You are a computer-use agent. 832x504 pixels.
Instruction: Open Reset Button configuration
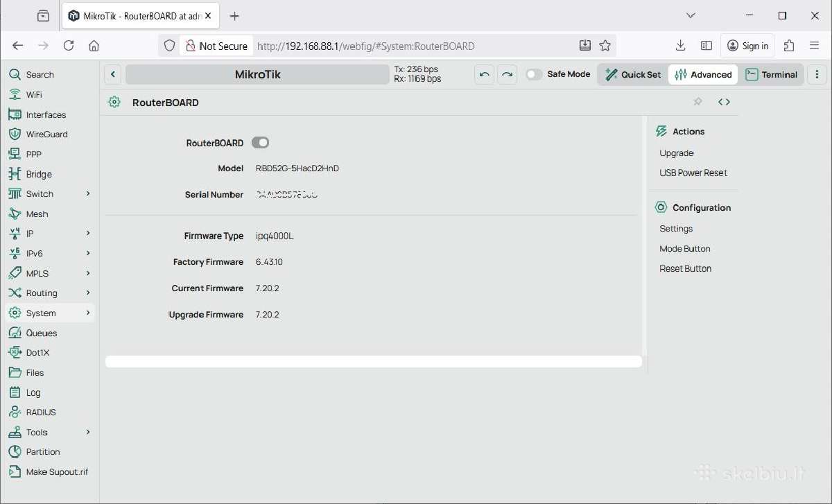(686, 269)
